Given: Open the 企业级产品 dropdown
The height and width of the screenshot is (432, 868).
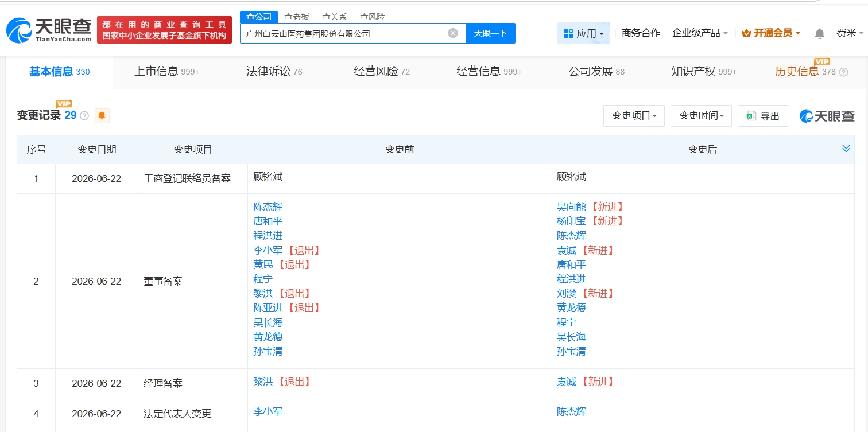Looking at the screenshot, I should [x=700, y=33].
